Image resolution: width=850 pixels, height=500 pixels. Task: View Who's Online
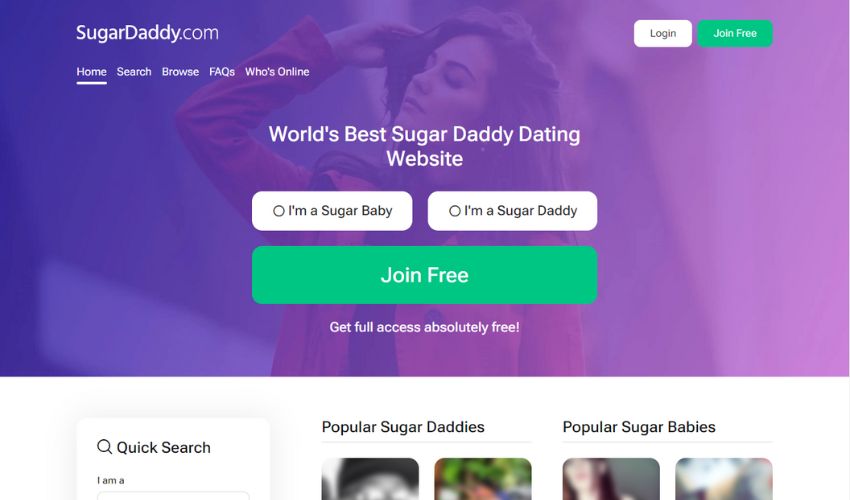pos(277,72)
